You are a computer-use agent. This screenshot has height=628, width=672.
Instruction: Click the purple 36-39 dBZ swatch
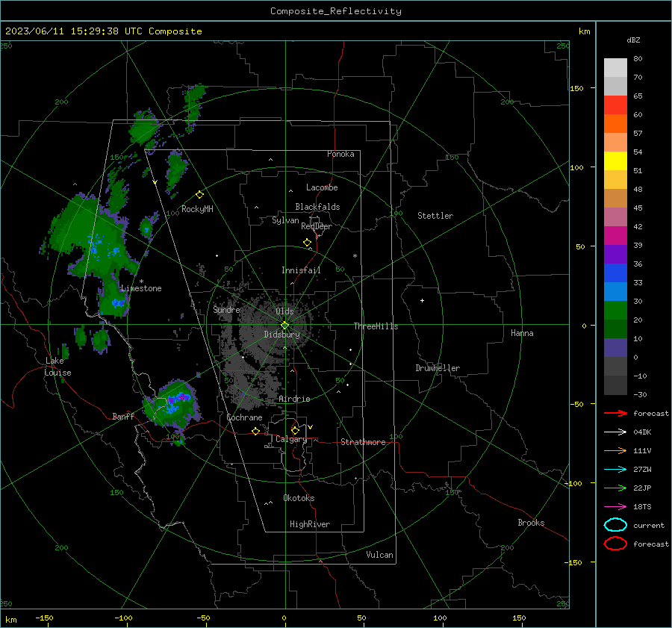pos(615,255)
